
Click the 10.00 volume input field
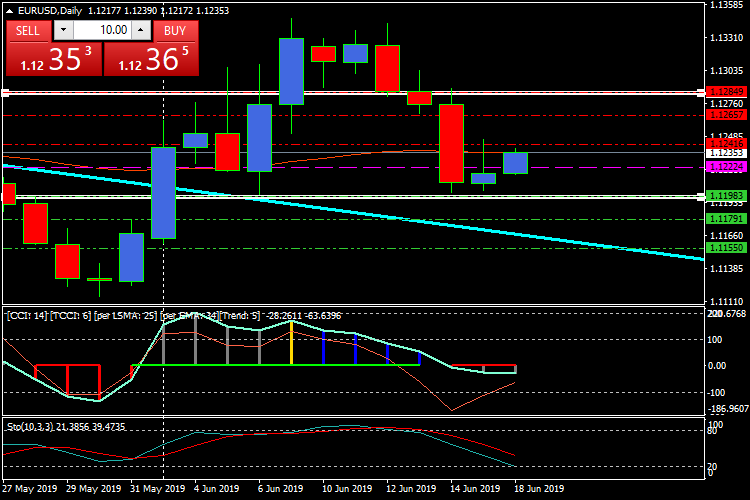click(x=102, y=31)
